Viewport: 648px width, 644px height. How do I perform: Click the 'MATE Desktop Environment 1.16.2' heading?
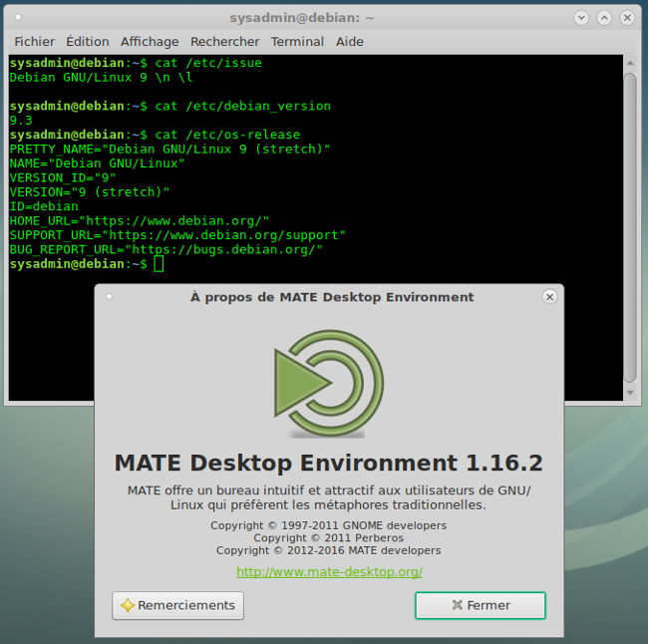tap(329, 463)
